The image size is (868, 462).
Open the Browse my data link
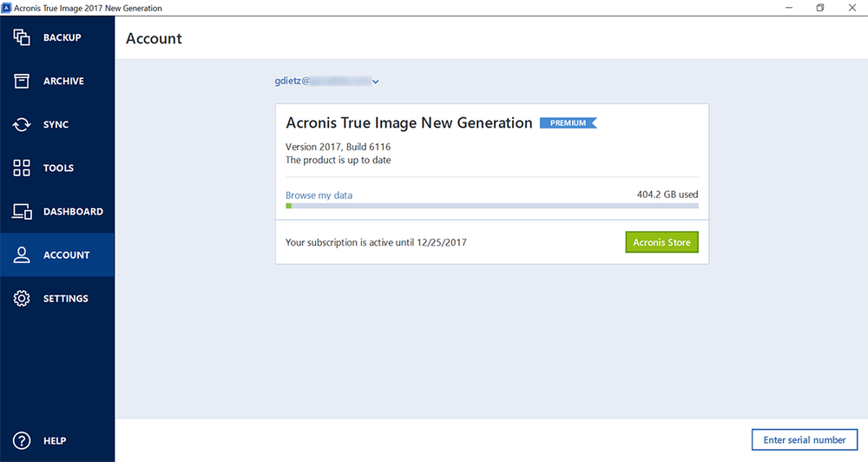coord(319,195)
